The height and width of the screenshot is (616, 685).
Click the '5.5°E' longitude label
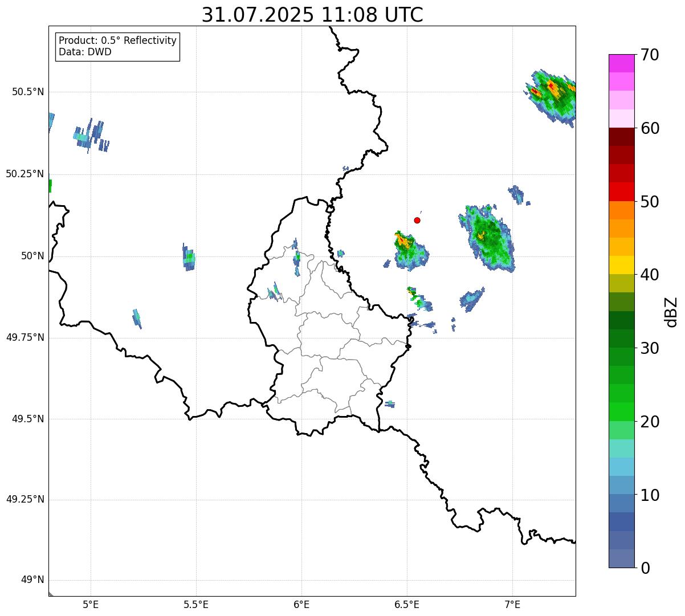196,604
